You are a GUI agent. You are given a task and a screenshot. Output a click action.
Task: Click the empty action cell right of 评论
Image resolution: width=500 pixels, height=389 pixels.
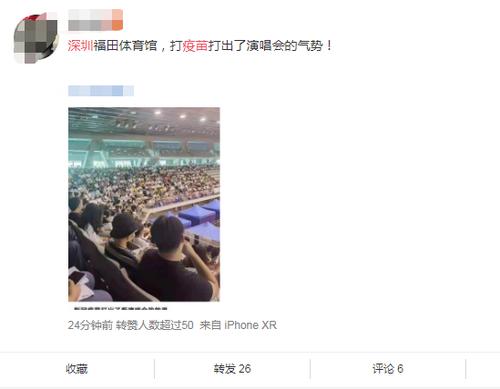tap(483, 369)
